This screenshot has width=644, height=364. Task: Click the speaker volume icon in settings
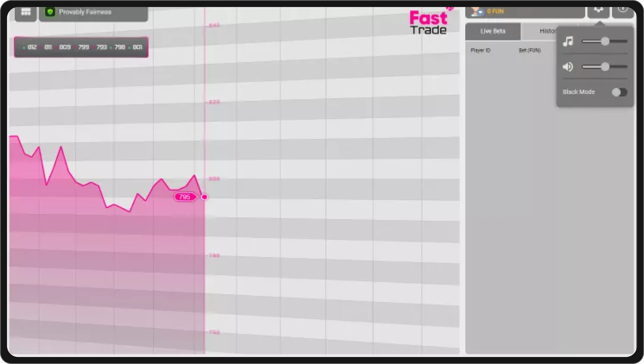pos(567,67)
